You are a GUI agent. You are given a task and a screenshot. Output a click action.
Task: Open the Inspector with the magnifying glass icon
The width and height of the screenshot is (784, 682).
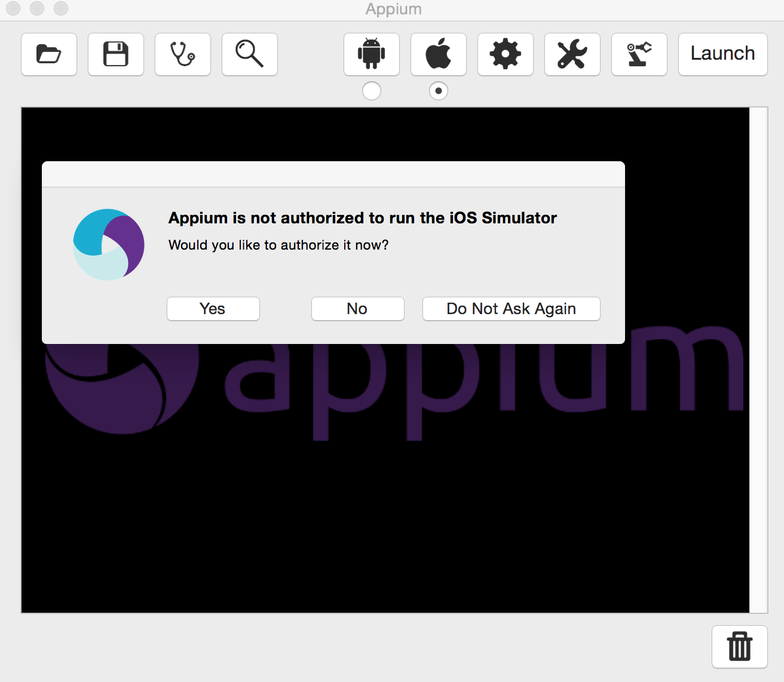[250, 54]
